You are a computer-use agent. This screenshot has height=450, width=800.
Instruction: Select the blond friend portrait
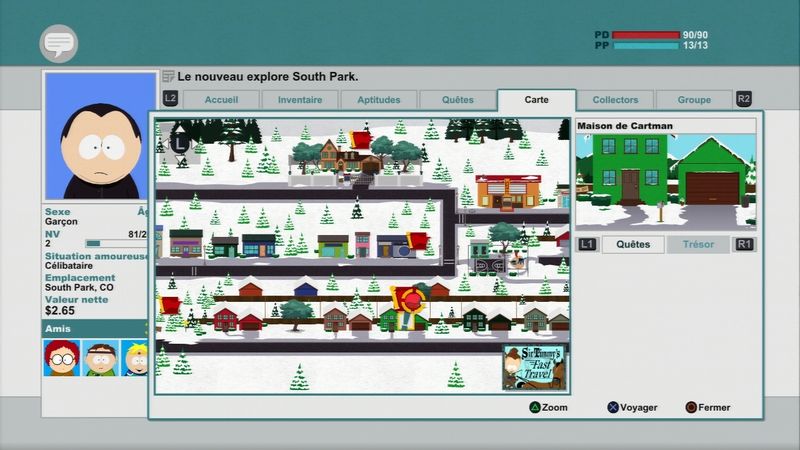point(135,358)
